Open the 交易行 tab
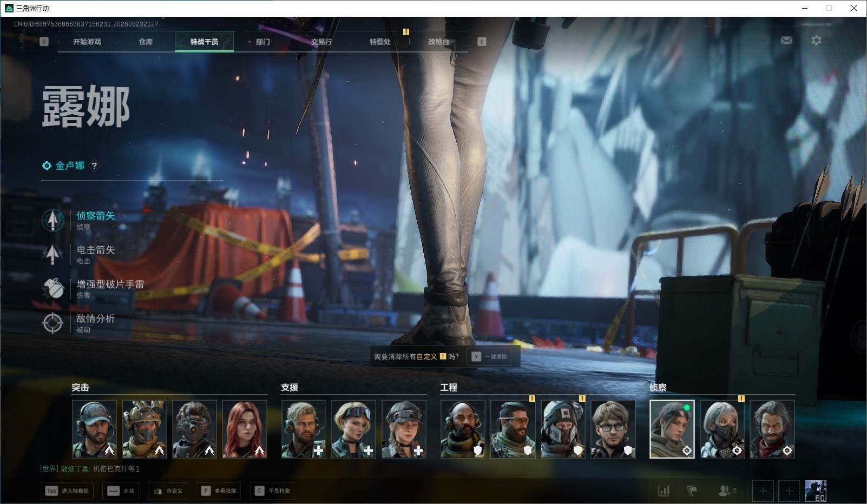Image resolution: width=867 pixels, height=504 pixels. (321, 42)
